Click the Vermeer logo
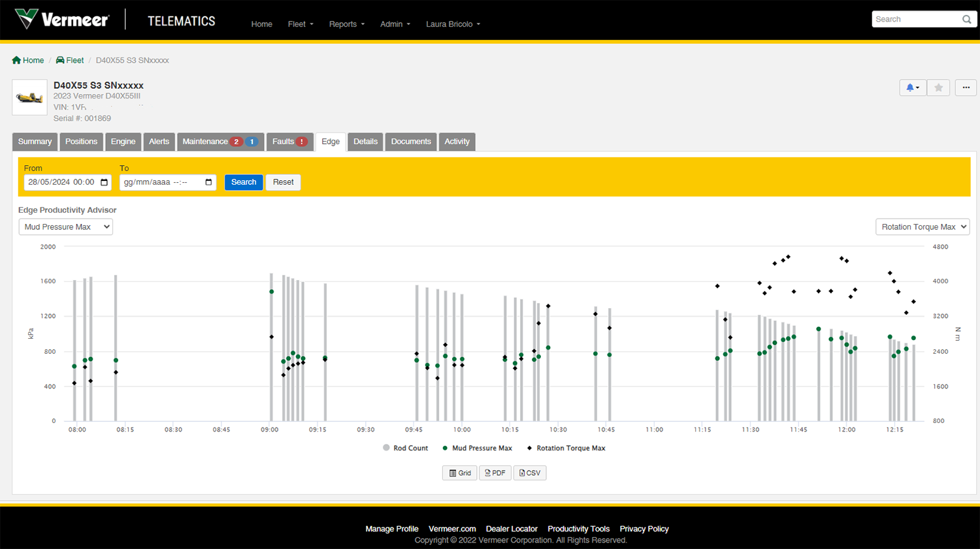Image resolution: width=980 pixels, height=549 pixels. tap(62, 19)
